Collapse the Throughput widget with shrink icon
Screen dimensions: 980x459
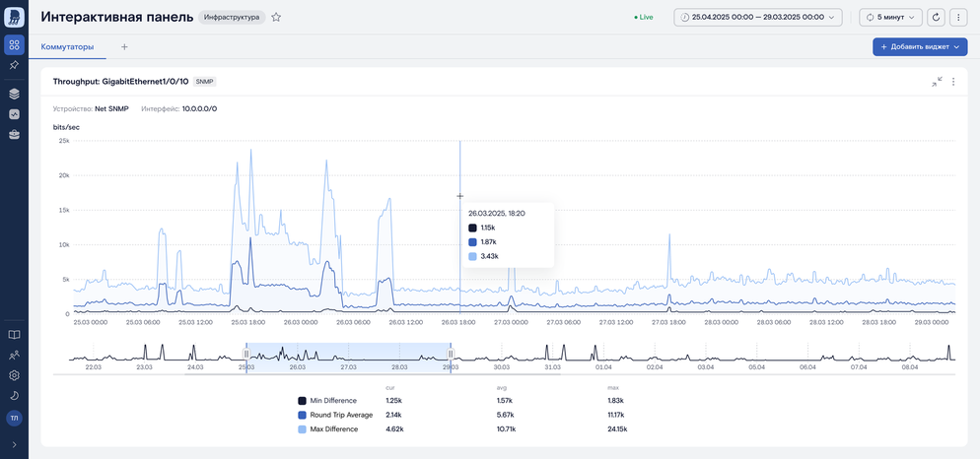(937, 81)
